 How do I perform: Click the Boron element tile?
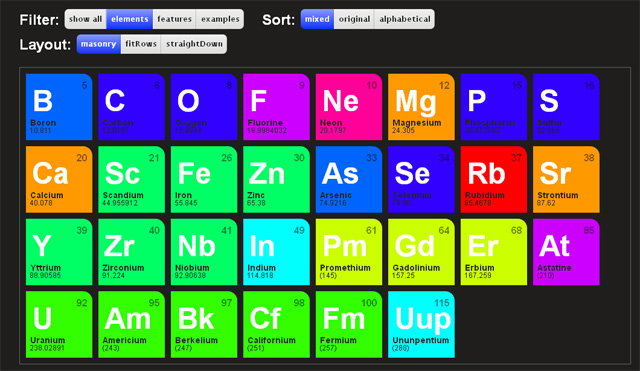coord(59,107)
